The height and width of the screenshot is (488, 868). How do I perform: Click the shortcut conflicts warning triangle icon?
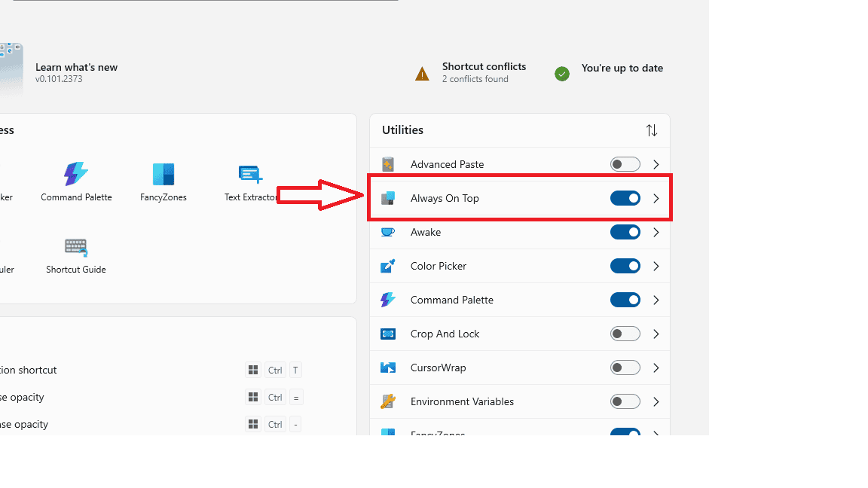click(x=422, y=74)
